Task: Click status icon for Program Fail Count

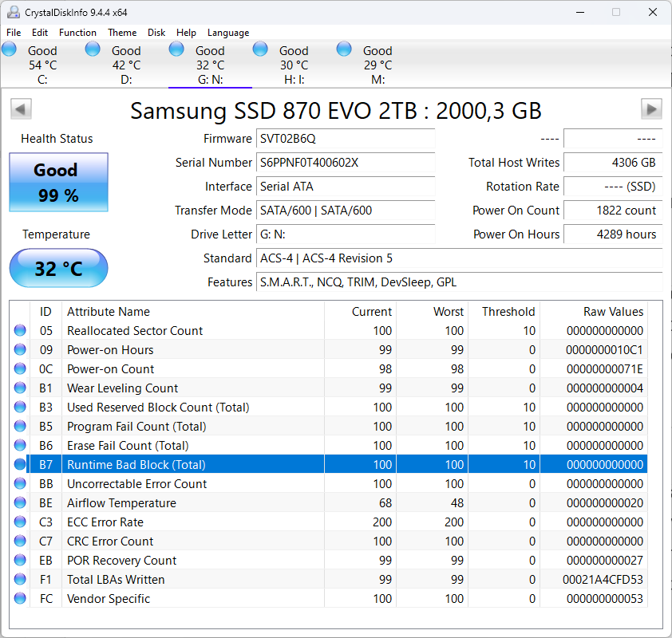Action: 20,427
